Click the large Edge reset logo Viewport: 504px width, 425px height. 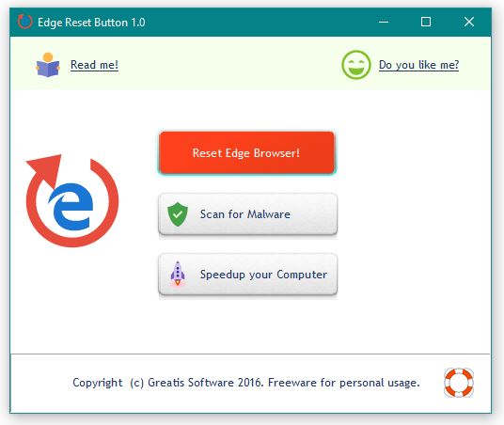pos(72,200)
